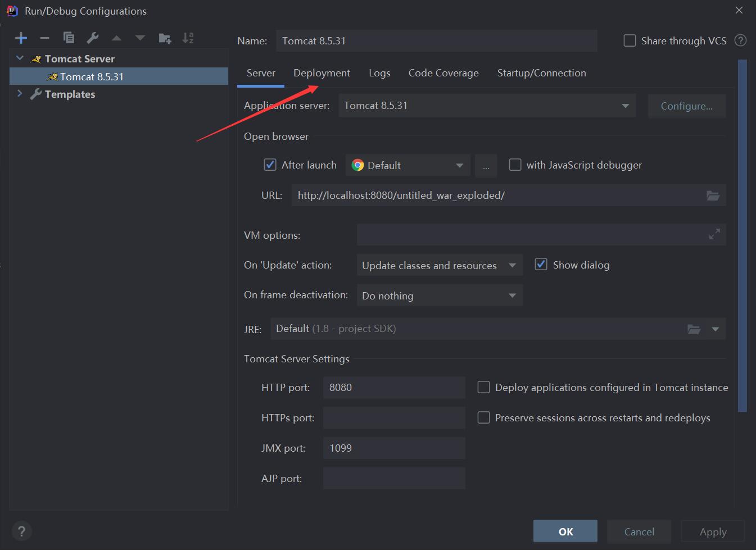Switch to the Logs tab
The image size is (756, 550).
coord(379,73)
